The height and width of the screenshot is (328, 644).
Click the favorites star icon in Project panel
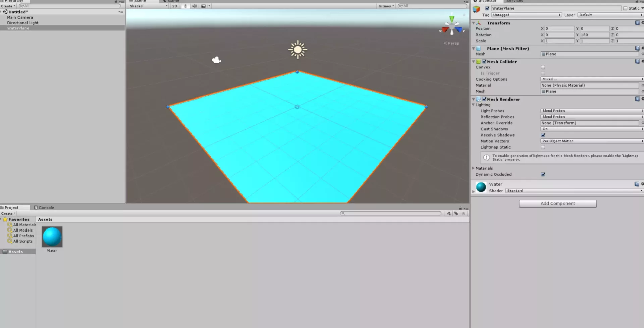tap(463, 213)
